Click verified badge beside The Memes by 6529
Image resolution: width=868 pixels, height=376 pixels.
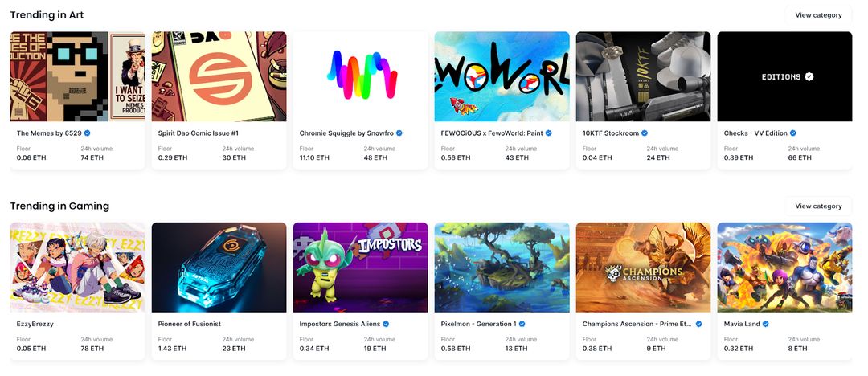tap(88, 133)
